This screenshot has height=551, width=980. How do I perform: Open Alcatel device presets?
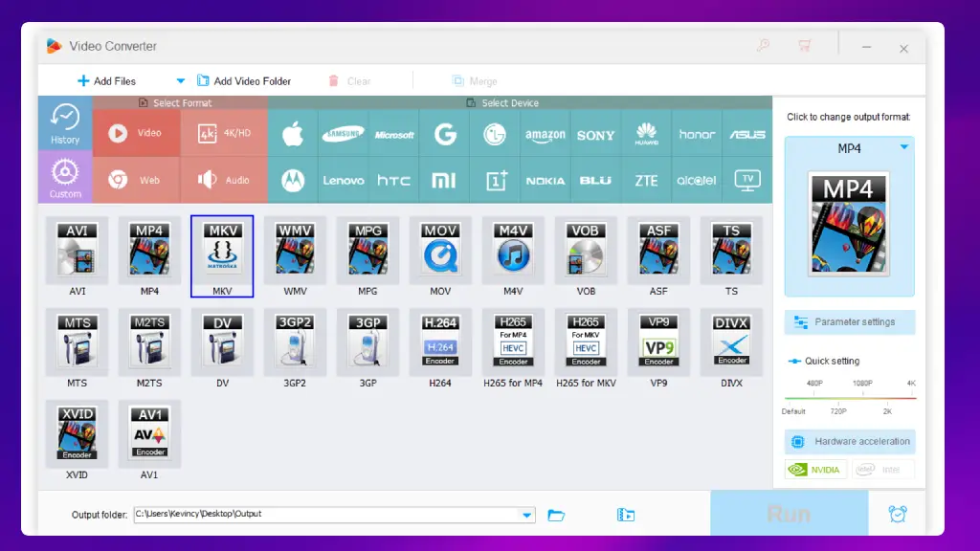(697, 181)
